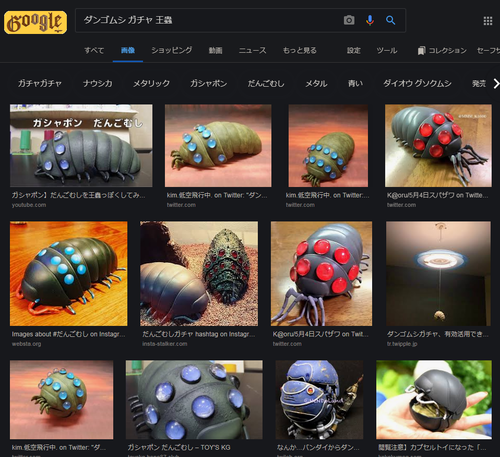This screenshot has height=457, width=500.
Task: Open the コレクション bookmark icon link
Action: pyautogui.click(x=442, y=51)
